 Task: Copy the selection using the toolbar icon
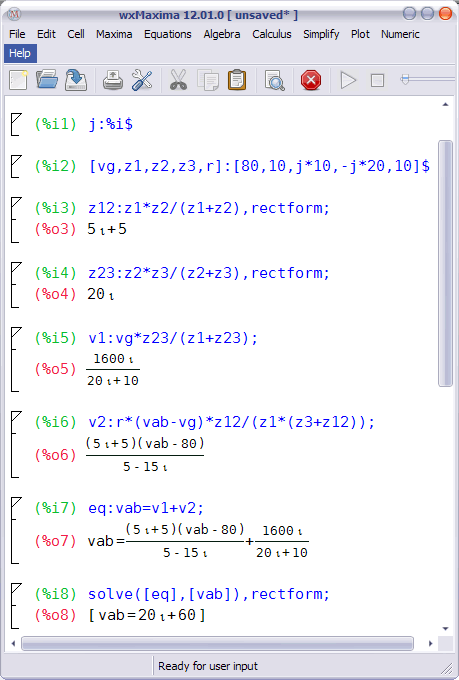click(x=208, y=80)
